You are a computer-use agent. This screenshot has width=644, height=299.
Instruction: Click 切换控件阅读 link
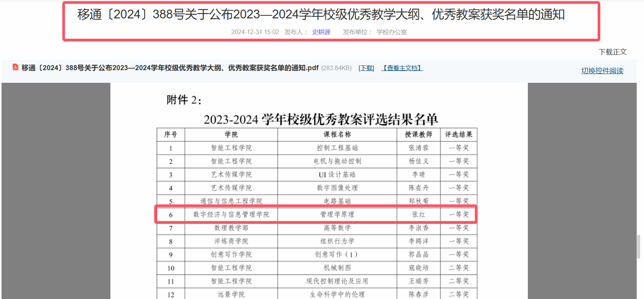point(602,71)
